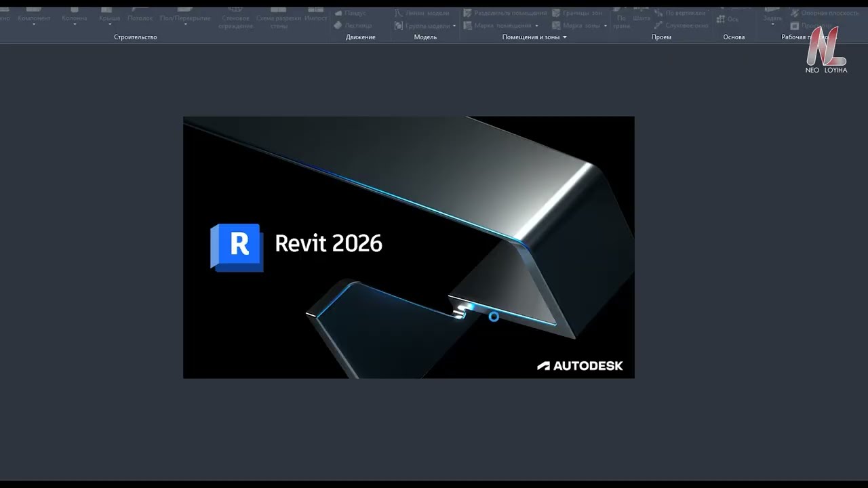Select the Импост mullion tool
Viewport: 868px width, 488px height.
click(x=316, y=15)
